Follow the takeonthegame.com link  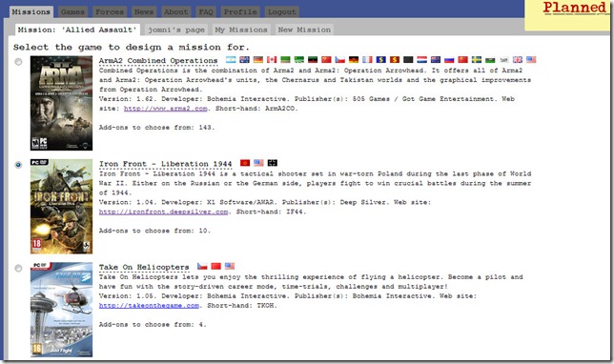[149, 306]
